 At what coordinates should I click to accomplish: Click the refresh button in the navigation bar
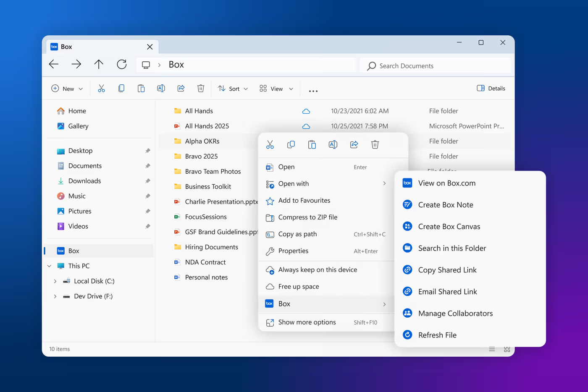(x=122, y=64)
